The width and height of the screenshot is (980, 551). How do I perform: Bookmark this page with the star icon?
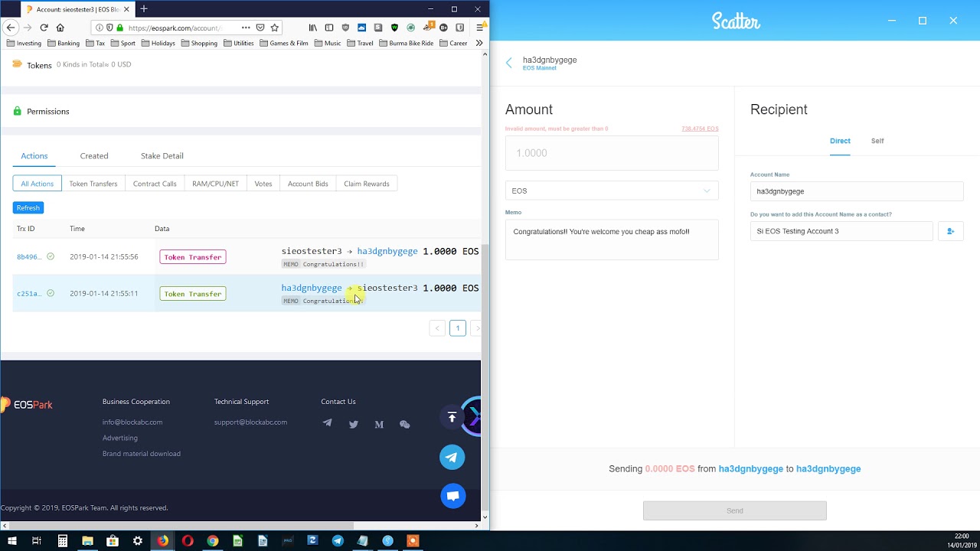pos(274,28)
